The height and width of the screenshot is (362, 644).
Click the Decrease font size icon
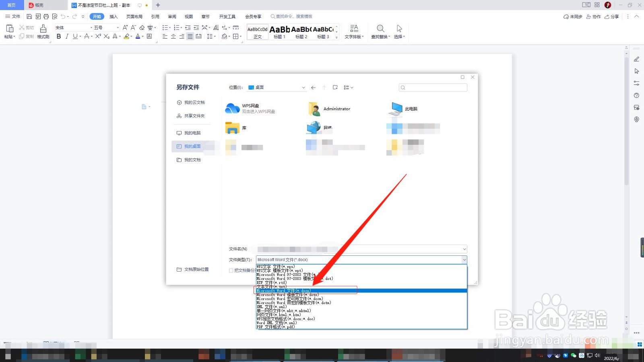click(x=133, y=27)
